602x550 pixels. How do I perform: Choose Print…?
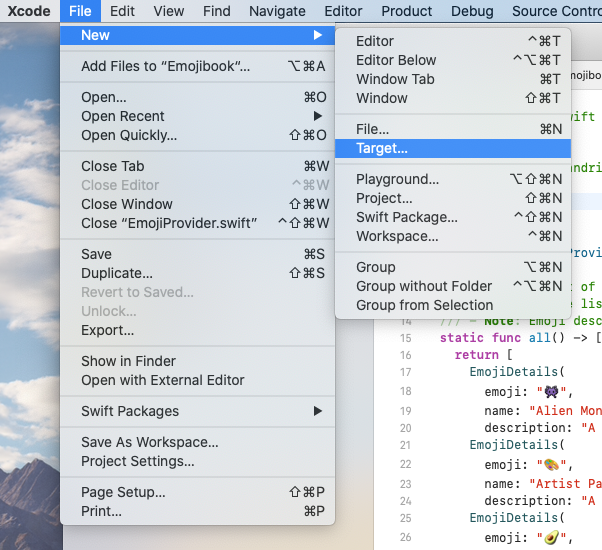click(x=198, y=511)
